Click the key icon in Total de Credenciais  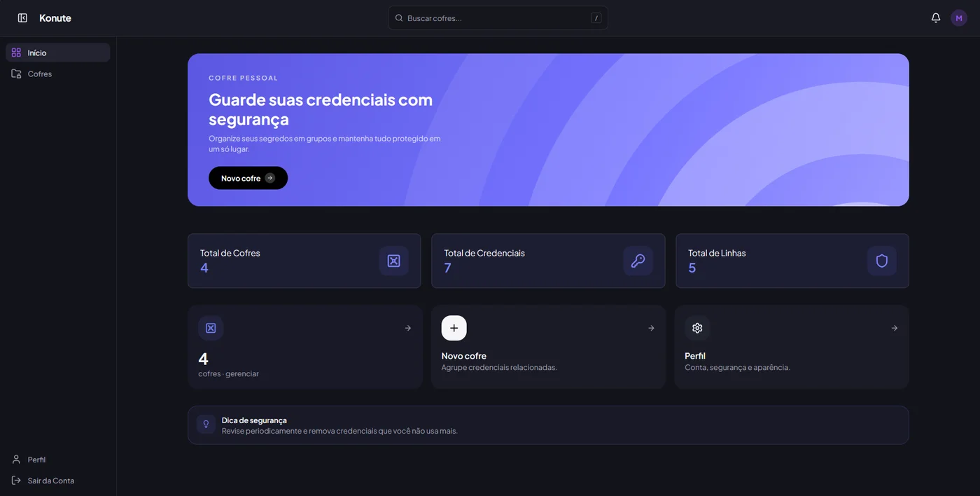(x=638, y=261)
